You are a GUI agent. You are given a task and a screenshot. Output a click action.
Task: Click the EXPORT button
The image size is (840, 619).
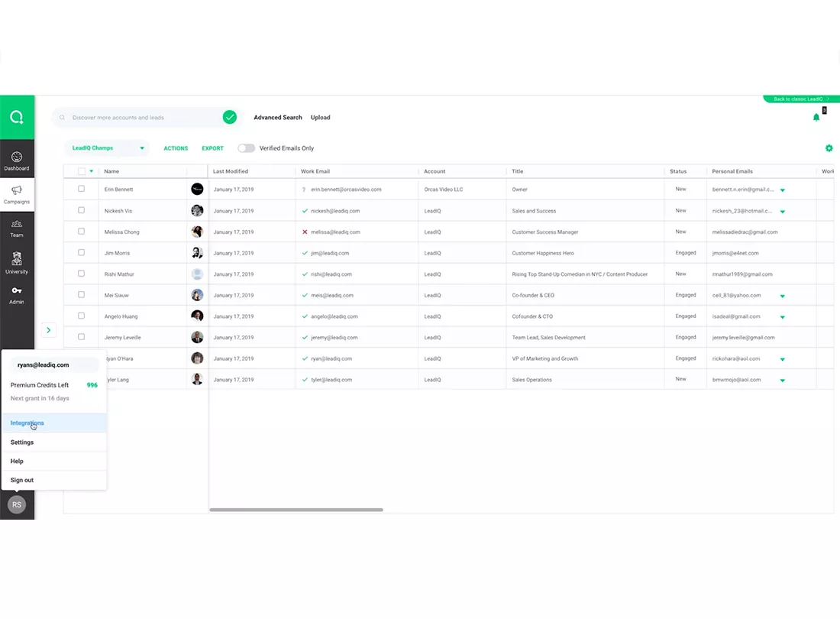coord(213,148)
